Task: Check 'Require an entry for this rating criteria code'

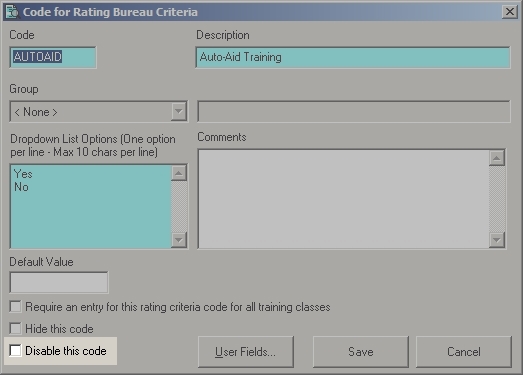Action: (x=15, y=307)
